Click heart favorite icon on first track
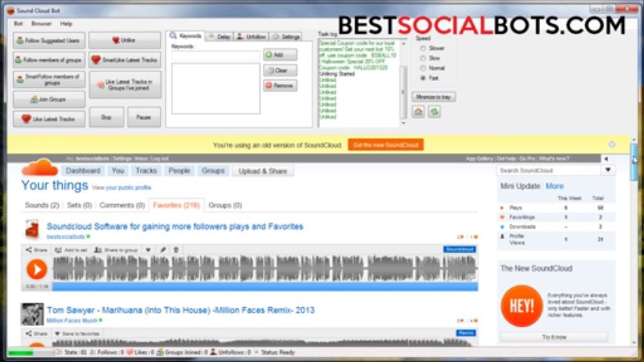 click(x=148, y=250)
